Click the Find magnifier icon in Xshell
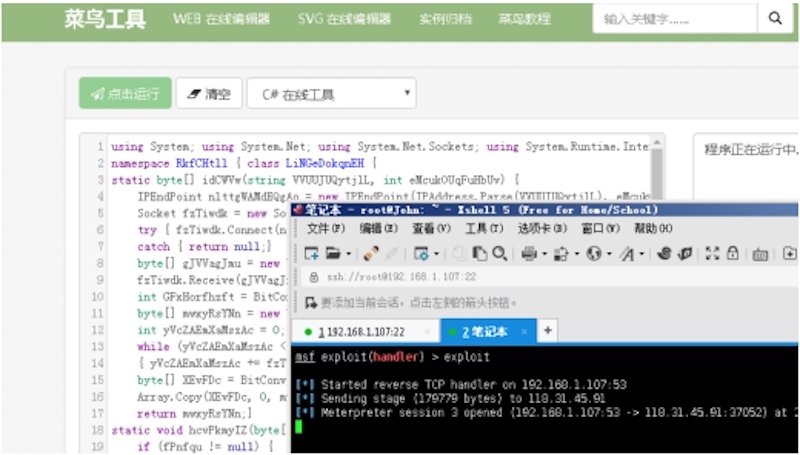800x455 pixels. tap(499, 253)
